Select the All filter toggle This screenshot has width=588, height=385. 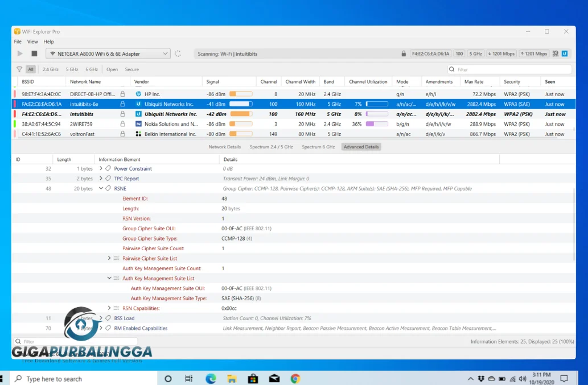pos(31,69)
